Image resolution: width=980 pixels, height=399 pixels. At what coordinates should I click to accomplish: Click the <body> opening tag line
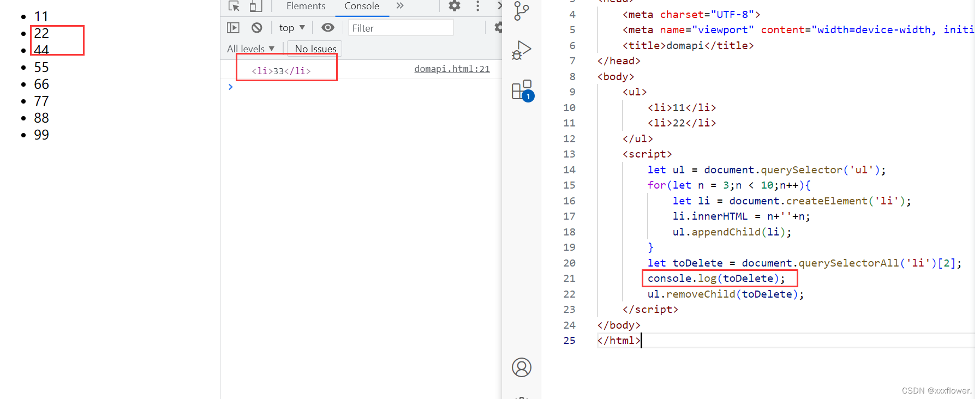[x=616, y=77]
